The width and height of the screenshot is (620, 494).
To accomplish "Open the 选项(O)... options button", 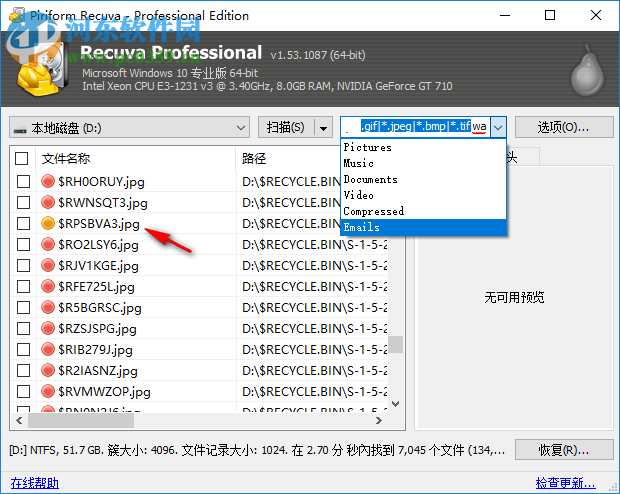I will click(564, 127).
